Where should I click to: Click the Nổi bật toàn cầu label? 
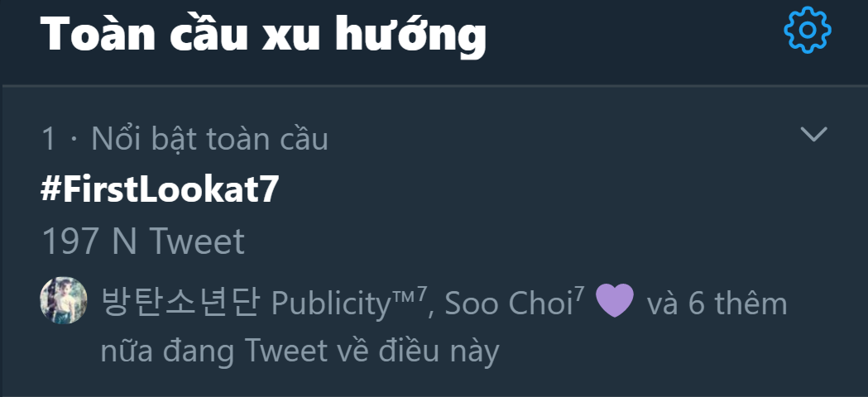[210, 138]
